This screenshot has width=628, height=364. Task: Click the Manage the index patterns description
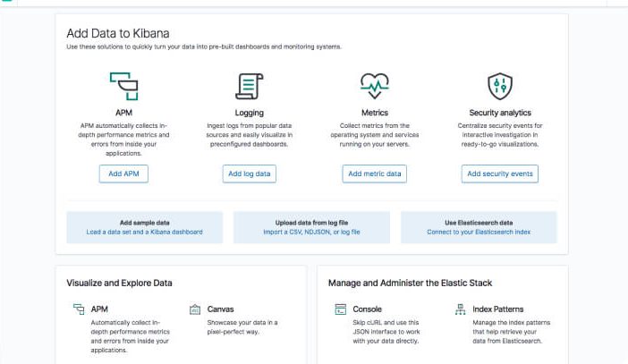(512, 332)
